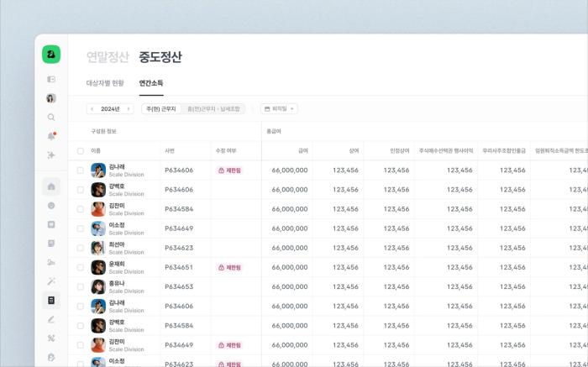Click the 주식매수선택권 행사이익 column header
Screen dimensions: 588x367
(x=446, y=150)
